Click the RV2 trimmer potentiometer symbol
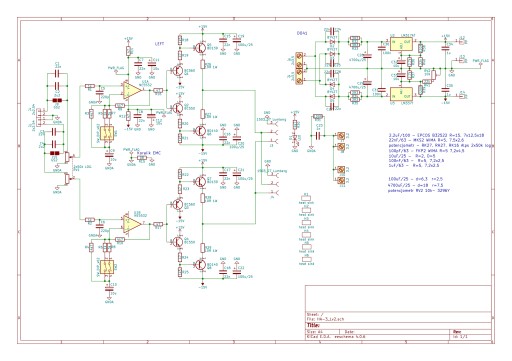This screenshot has width=512, height=361. [x=433, y=76]
